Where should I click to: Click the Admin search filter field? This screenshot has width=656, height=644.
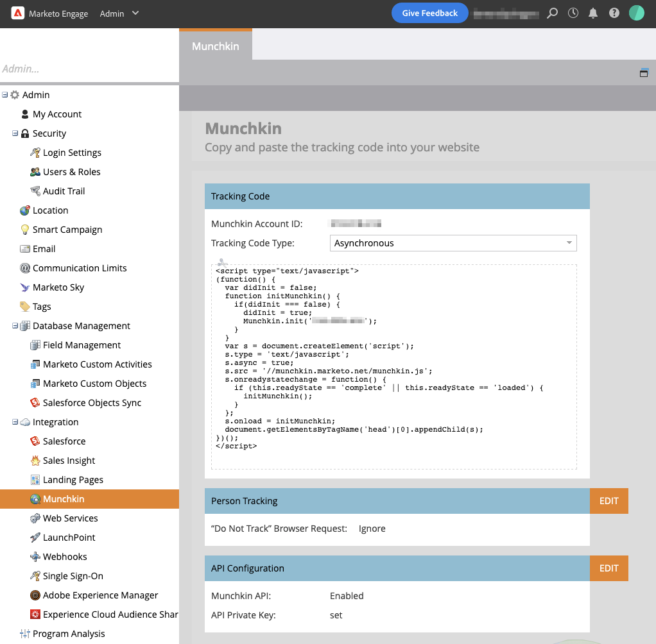[x=89, y=69]
